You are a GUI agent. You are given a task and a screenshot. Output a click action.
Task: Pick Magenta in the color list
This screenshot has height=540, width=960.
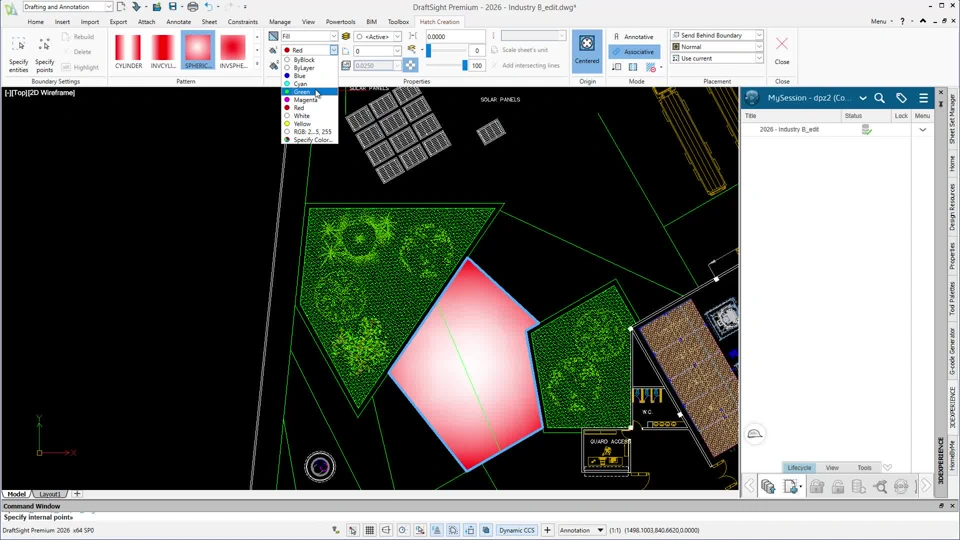tap(309, 100)
